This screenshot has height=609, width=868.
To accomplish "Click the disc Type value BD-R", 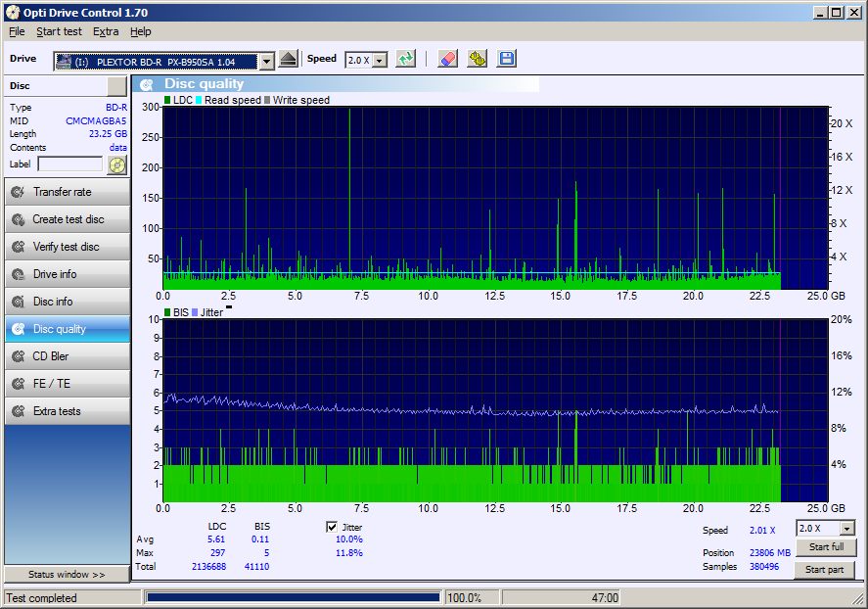I will coord(116,108).
